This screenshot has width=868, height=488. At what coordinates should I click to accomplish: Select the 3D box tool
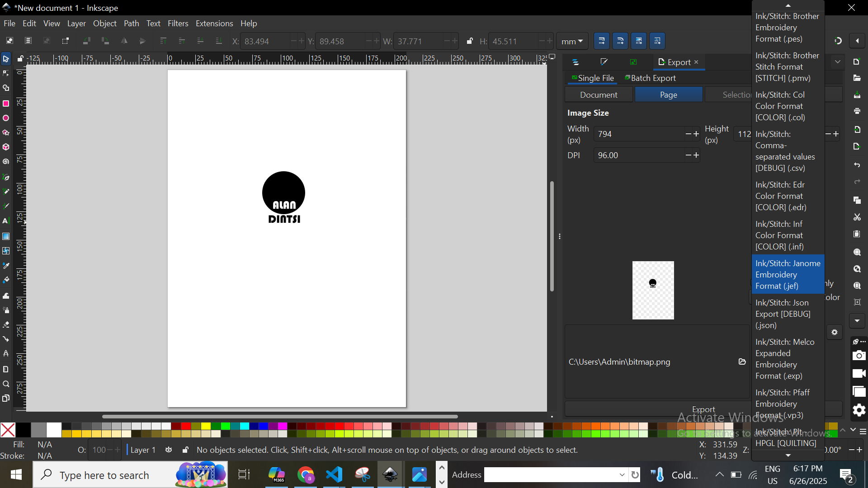point(6,147)
